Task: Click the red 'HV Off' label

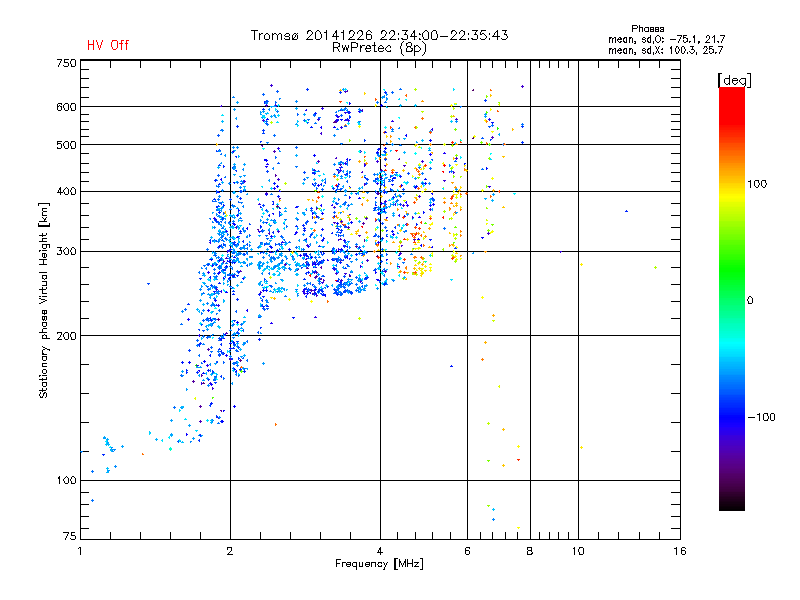Action: click(108, 45)
